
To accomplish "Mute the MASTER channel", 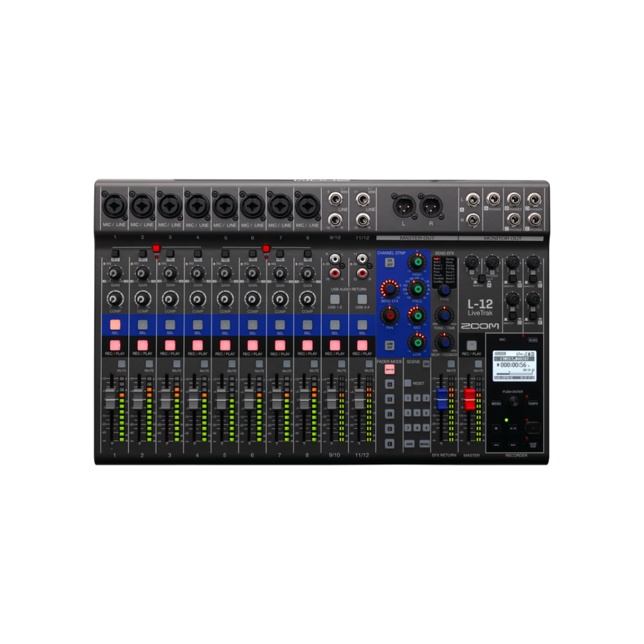I will coord(478,364).
